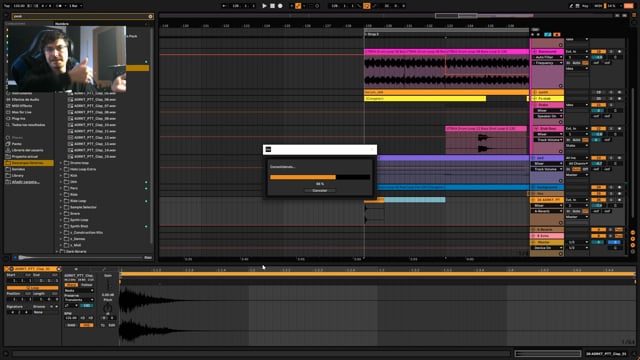The height and width of the screenshot is (360, 640).
Task: Select the light blue clip on the clap track
Action: pyautogui.click(x=414, y=200)
